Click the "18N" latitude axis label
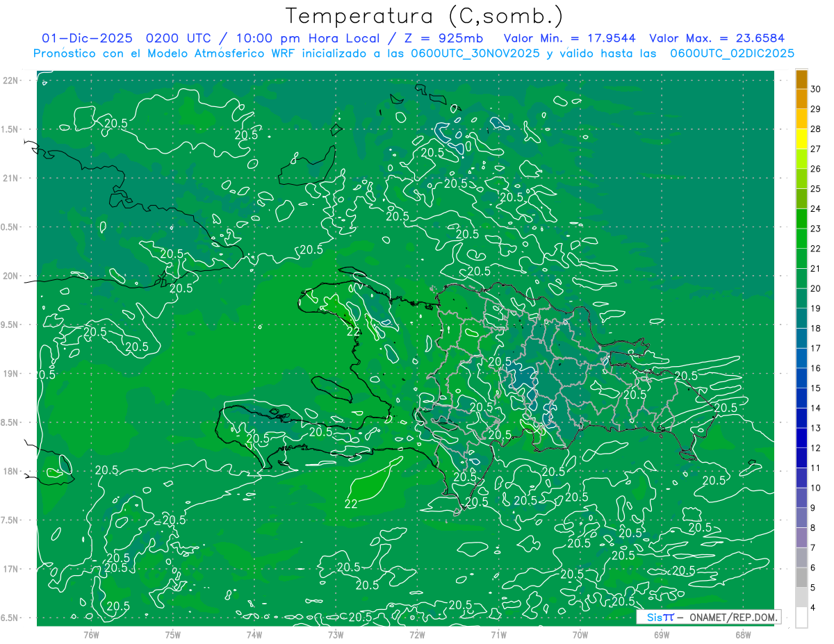 (x=12, y=471)
